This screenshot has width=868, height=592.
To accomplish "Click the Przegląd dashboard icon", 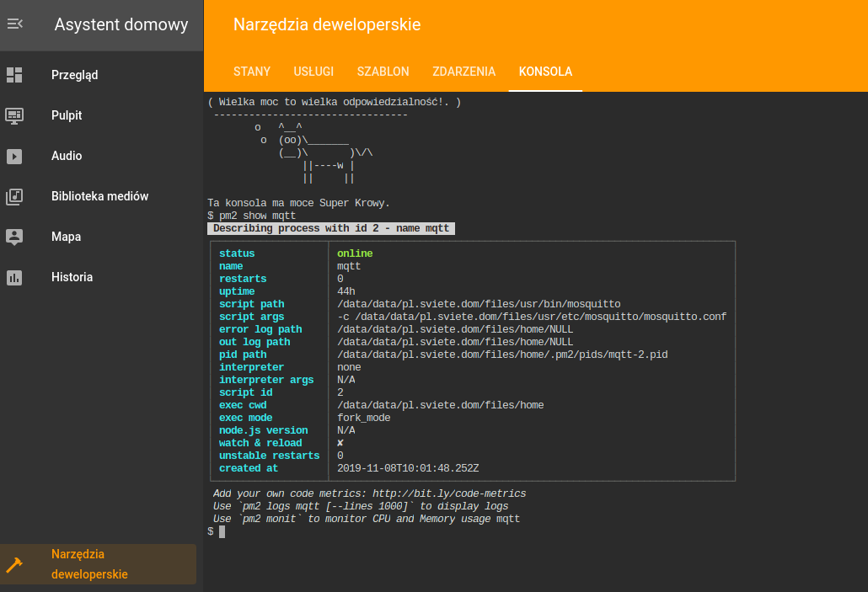I will pyautogui.click(x=14, y=75).
